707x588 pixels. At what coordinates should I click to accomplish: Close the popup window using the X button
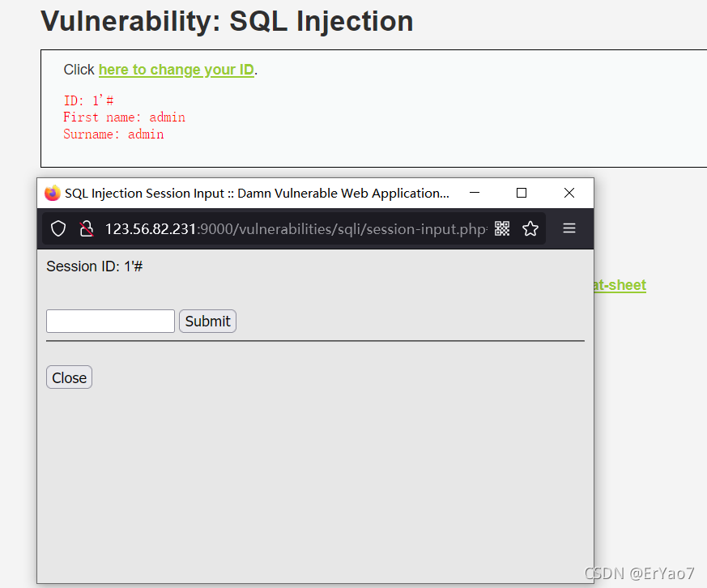[569, 193]
